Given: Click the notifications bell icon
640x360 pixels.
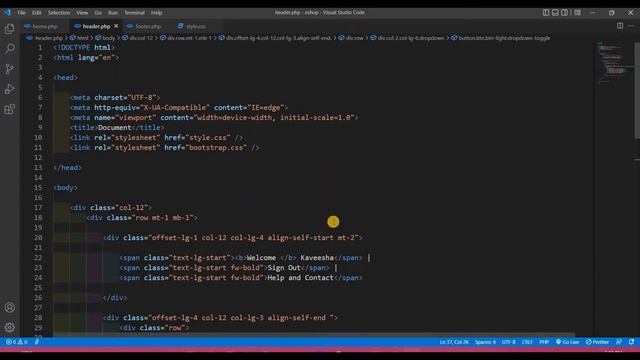Looking at the screenshot, I should pyautogui.click(x=631, y=342).
